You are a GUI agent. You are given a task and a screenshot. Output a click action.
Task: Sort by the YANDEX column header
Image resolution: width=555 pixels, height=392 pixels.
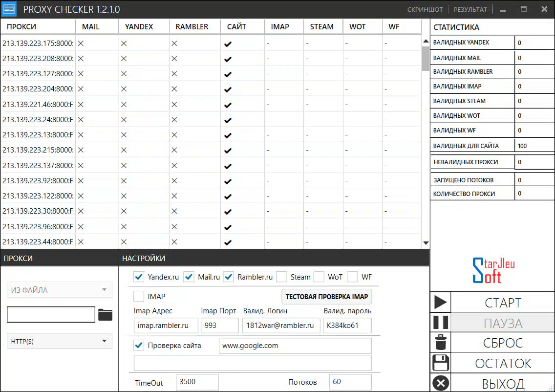[144, 26]
